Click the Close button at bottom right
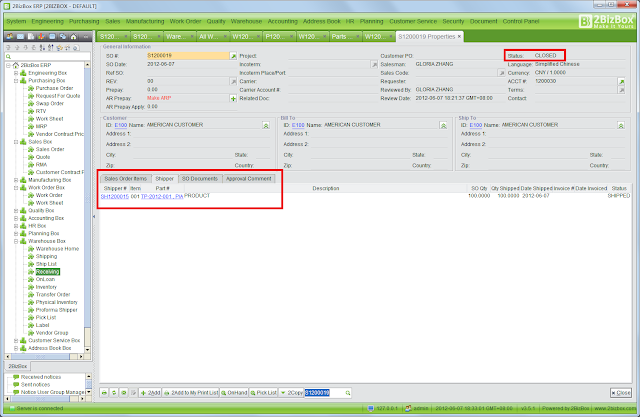 click(x=621, y=393)
